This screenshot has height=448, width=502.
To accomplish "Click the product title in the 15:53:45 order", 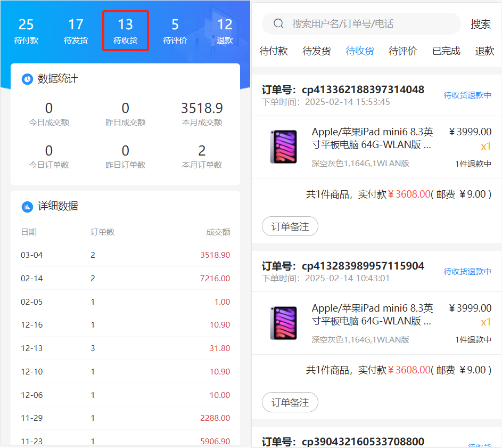I will pos(372,138).
